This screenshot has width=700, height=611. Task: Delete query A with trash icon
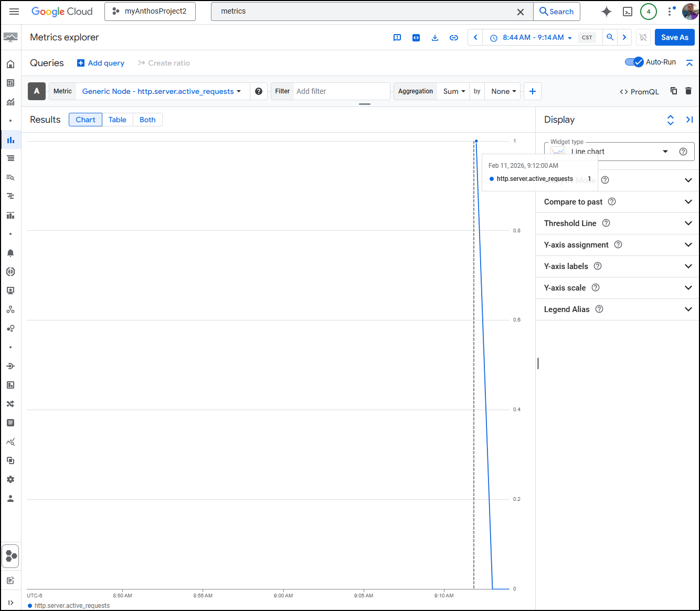(688, 91)
